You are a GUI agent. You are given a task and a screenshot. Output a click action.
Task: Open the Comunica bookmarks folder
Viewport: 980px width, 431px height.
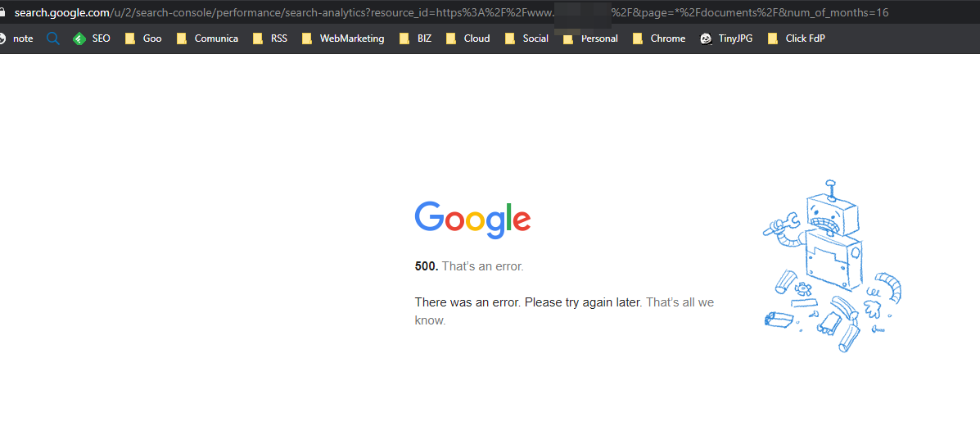(x=207, y=39)
